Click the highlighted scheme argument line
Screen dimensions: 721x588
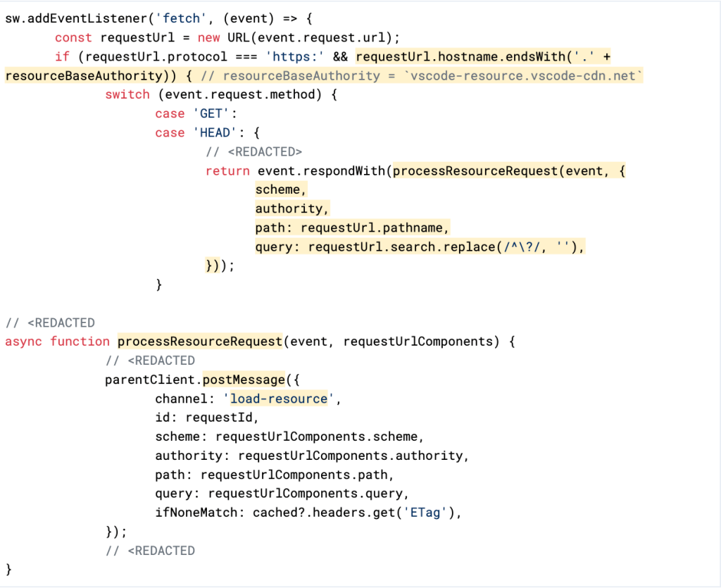click(x=281, y=189)
